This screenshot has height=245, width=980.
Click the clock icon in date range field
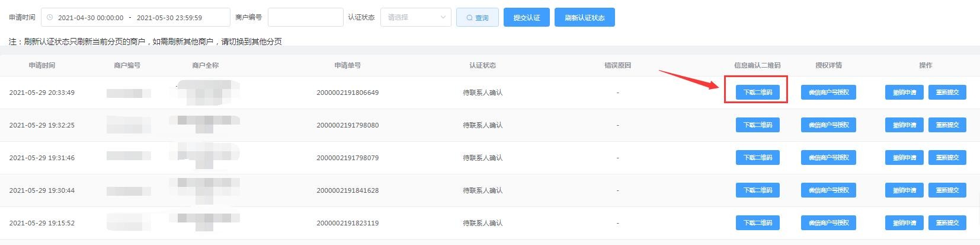click(50, 18)
